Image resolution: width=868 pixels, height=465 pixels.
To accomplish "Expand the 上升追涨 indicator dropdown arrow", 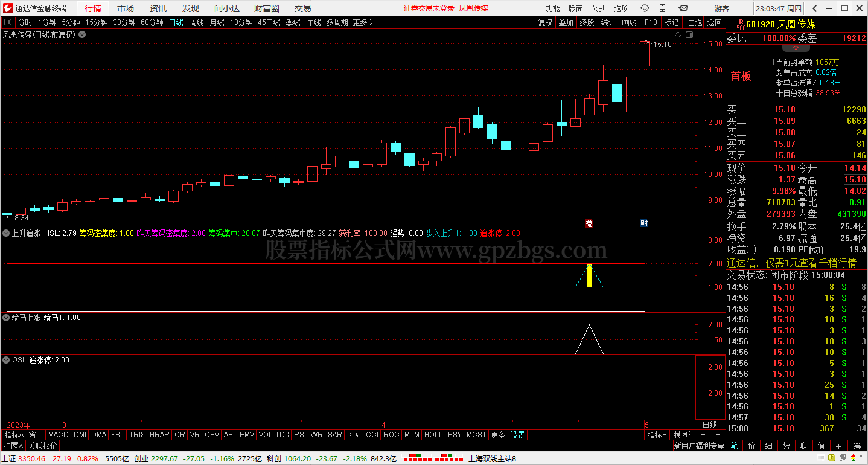I will (7, 233).
